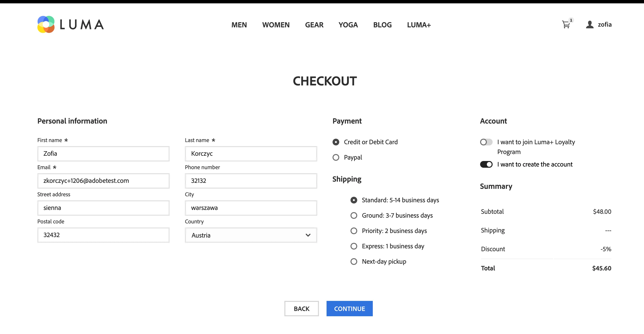Image resolution: width=644 pixels, height=334 pixels.
Task: Click the Luma logo
Action: click(x=70, y=24)
